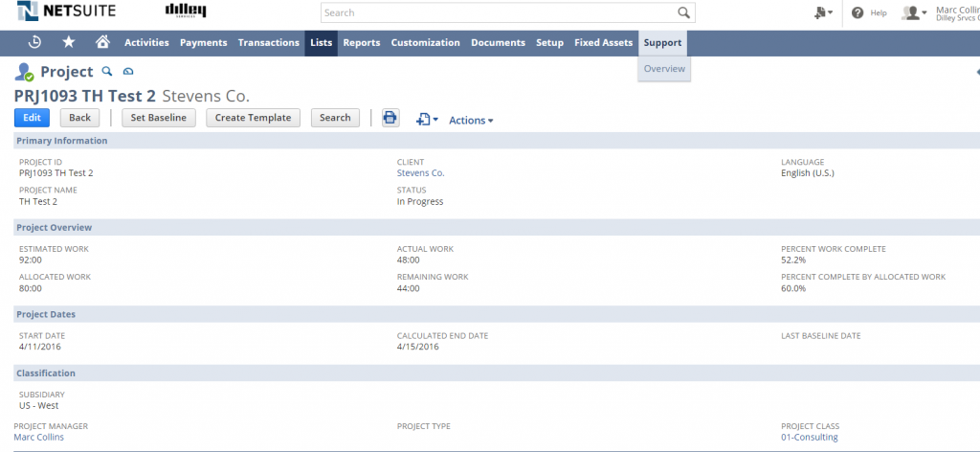This screenshot has width=980, height=452.
Task: Click the Help question mark icon
Action: pyautogui.click(x=857, y=12)
